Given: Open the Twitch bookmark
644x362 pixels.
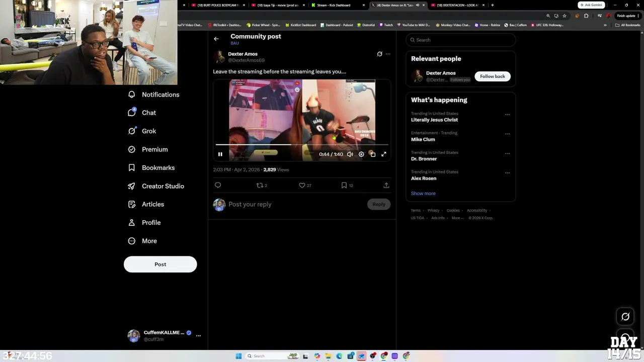Looking at the screenshot, I should (386, 25).
